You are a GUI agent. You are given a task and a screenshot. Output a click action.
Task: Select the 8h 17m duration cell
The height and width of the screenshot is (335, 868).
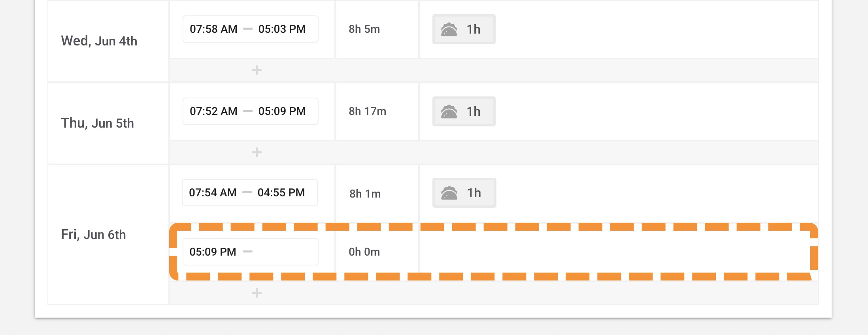(x=367, y=111)
